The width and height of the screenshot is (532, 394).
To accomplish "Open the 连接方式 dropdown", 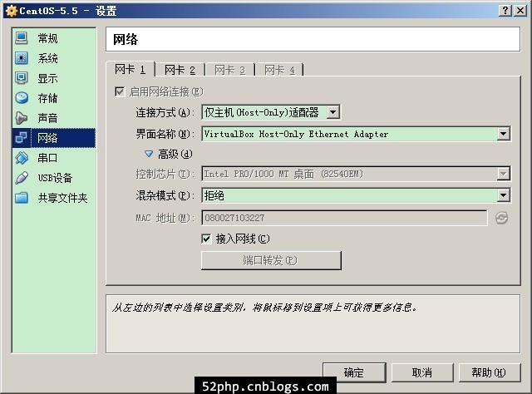I will [x=271, y=112].
